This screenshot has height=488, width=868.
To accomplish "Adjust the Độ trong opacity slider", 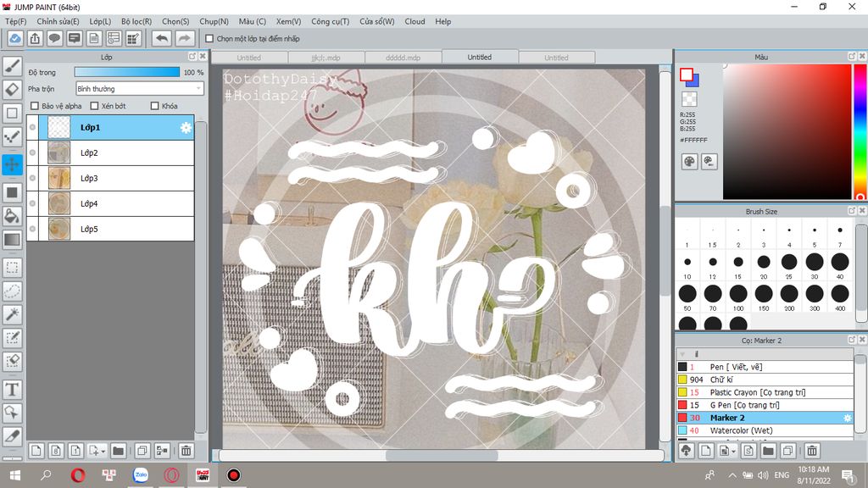I will (127, 73).
